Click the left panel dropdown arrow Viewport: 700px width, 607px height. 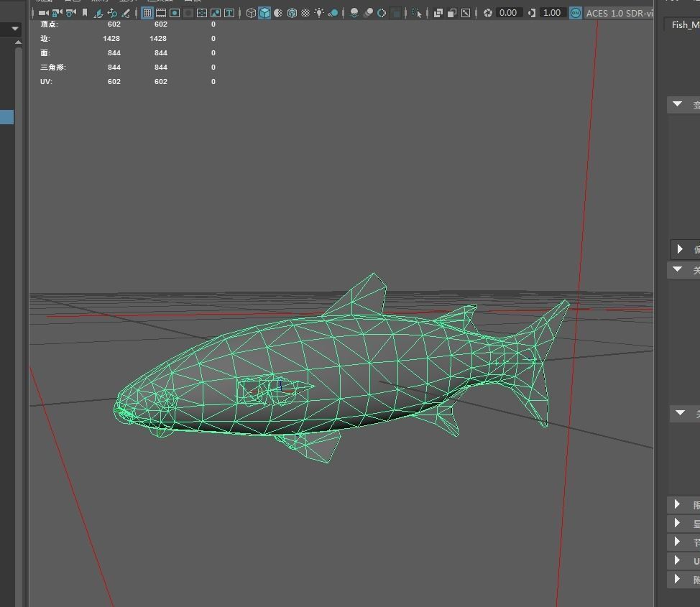point(14,29)
